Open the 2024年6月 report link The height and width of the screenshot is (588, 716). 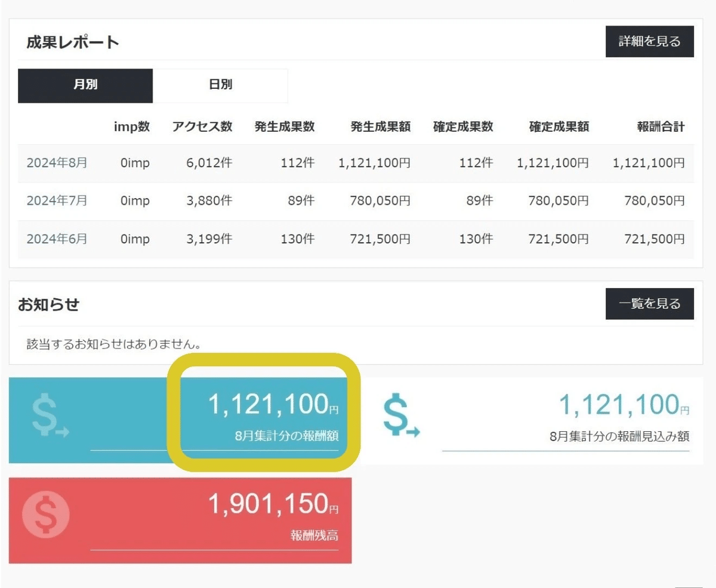57,239
